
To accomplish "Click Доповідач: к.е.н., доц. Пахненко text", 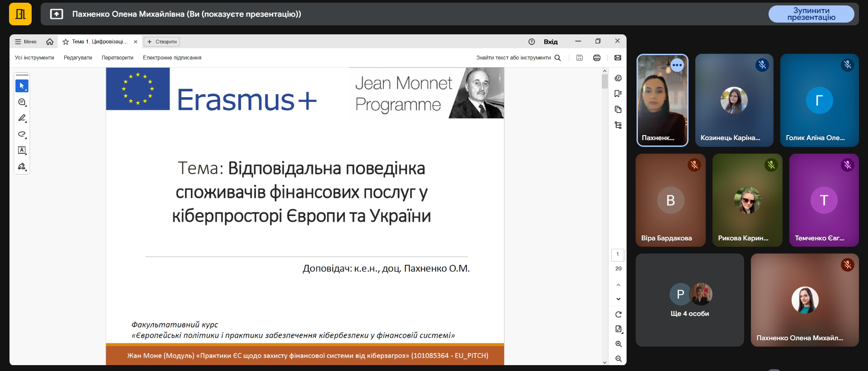I will (386, 268).
